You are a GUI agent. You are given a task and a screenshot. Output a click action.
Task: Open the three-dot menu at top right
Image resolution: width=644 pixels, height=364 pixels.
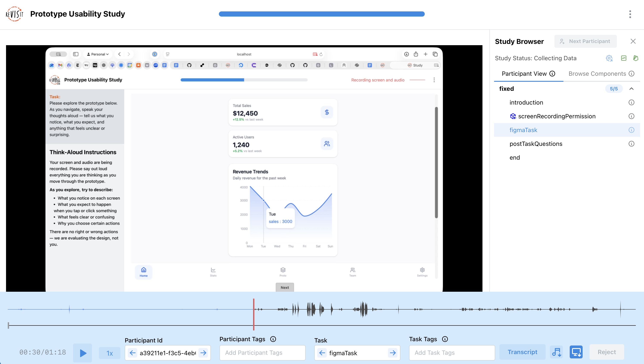pos(630,14)
